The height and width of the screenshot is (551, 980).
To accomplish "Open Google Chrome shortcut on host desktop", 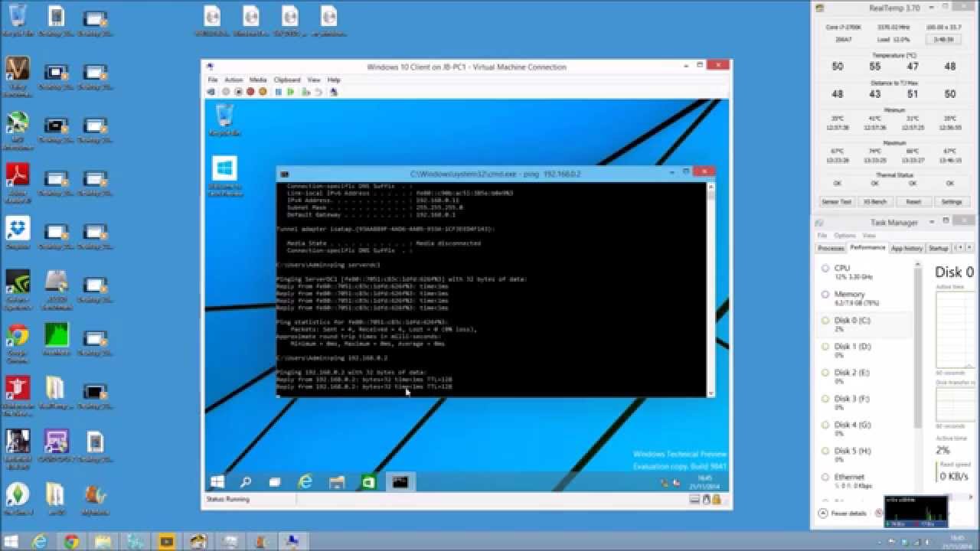I will pyautogui.click(x=17, y=341).
